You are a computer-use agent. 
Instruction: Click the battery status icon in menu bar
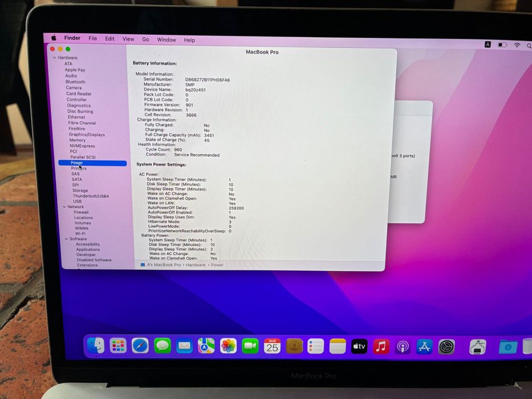[x=502, y=44]
